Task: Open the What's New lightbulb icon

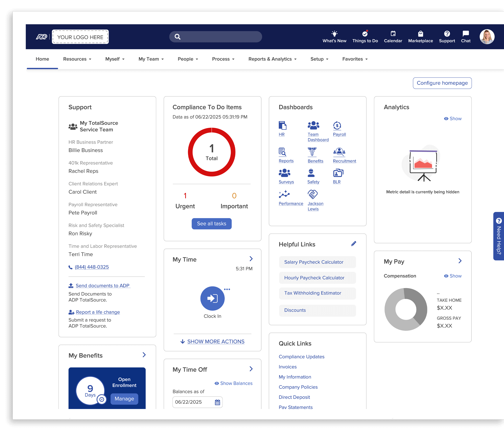Action: [334, 34]
